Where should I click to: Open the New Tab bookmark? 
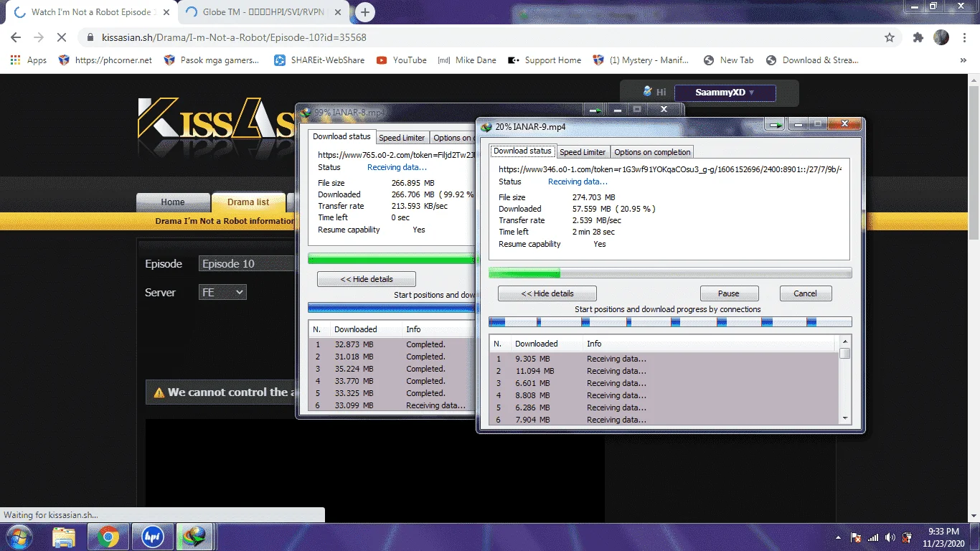[729, 60]
